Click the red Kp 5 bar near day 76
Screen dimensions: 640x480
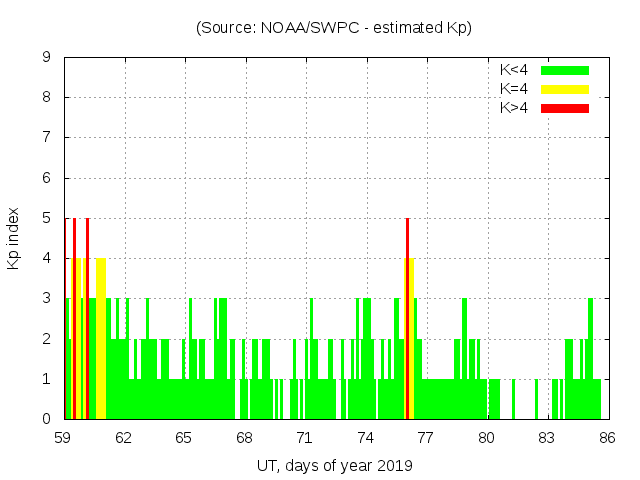[x=407, y=320]
